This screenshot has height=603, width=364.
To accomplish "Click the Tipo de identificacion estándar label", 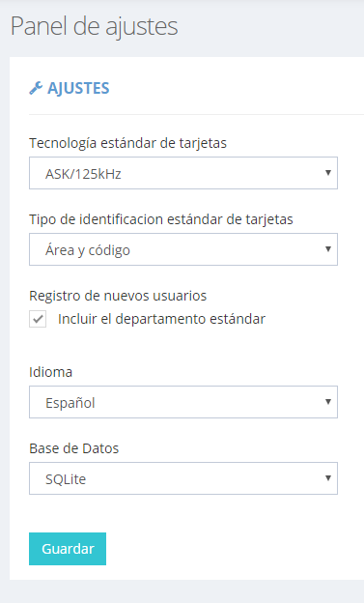I will [x=161, y=219].
